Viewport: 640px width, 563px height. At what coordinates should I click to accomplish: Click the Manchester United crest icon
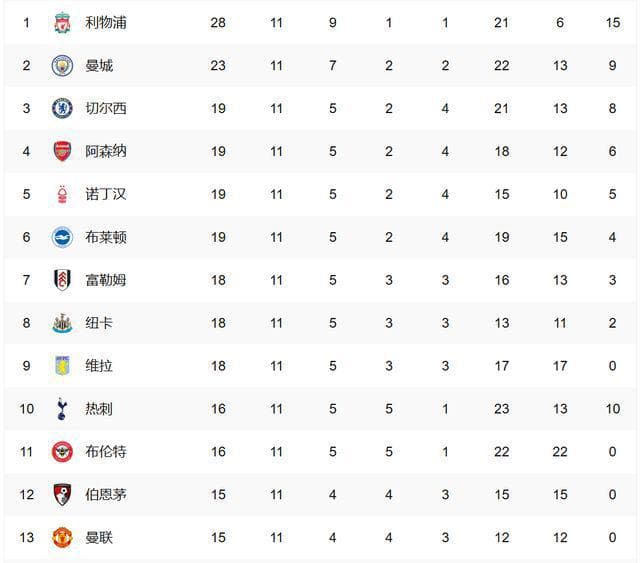coord(62,537)
